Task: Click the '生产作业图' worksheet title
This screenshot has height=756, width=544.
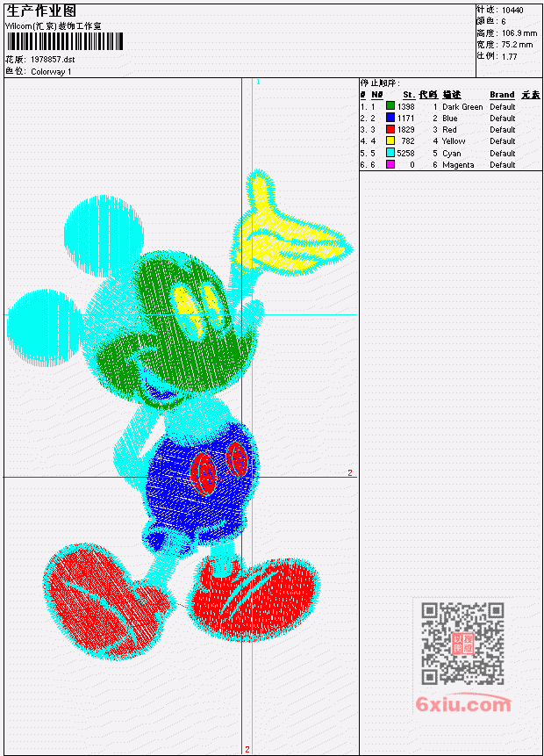Action: 41,11
